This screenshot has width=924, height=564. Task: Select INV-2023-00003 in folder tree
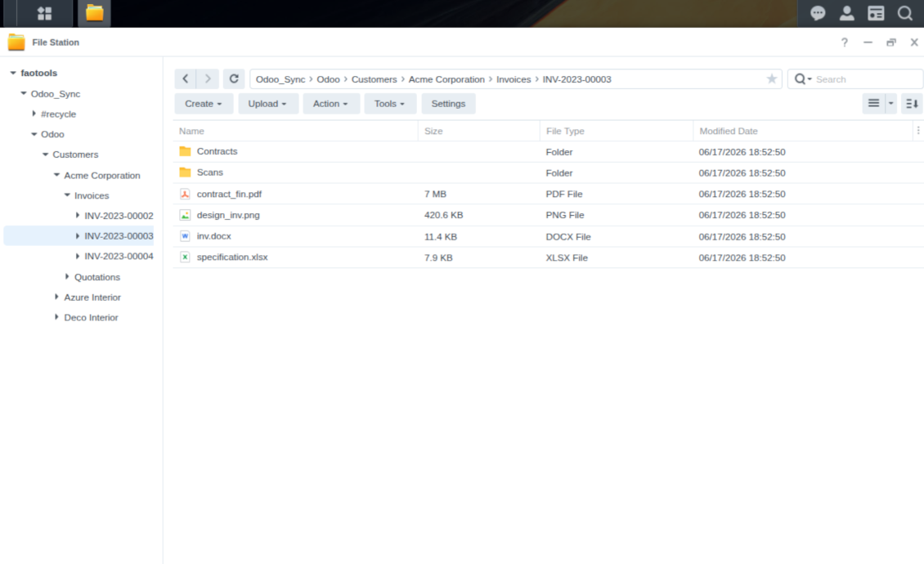119,235
